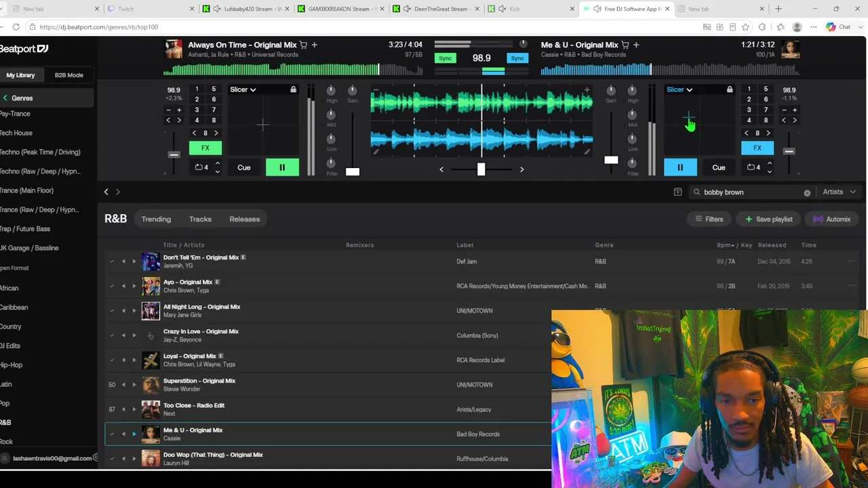The width and height of the screenshot is (868, 488).
Task: Click the right deck Mid EQ knob
Action: click(x=632, y=115)
